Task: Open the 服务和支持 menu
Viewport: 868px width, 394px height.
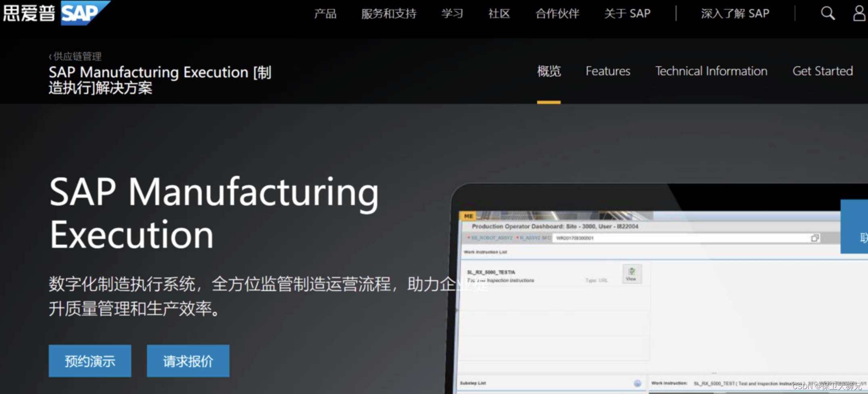Action: point(388,14)
